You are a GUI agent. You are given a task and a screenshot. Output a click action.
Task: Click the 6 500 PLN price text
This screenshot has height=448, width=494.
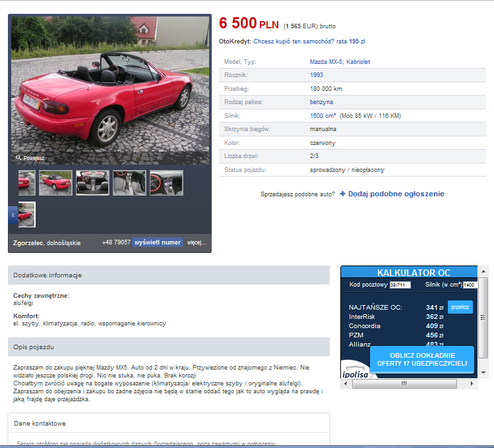(x=249, y=23)
